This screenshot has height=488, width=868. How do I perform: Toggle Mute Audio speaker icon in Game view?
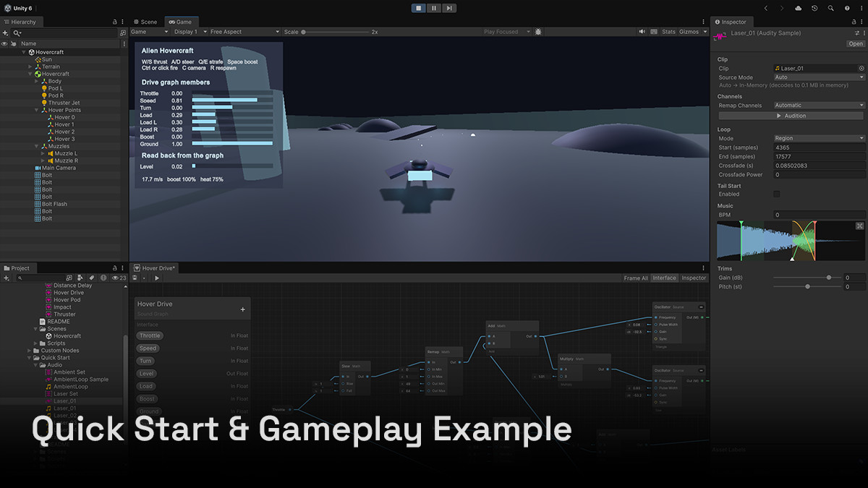pos(642,32)
